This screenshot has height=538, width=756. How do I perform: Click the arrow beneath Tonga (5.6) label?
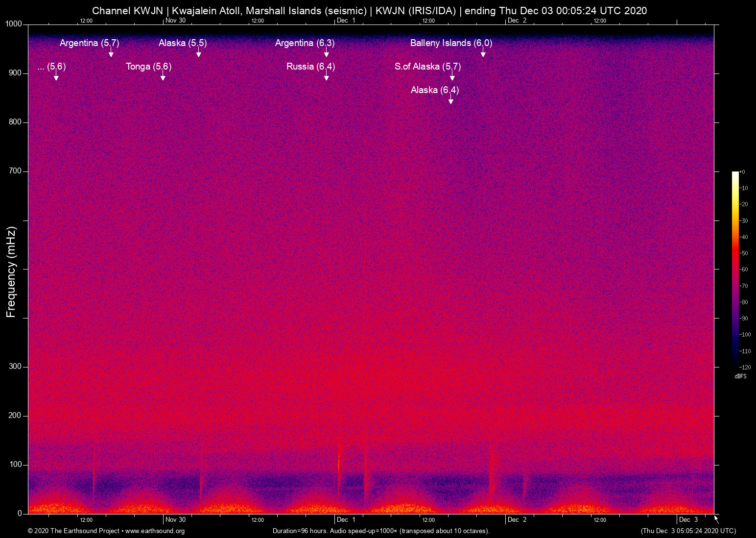coord(163,77)
